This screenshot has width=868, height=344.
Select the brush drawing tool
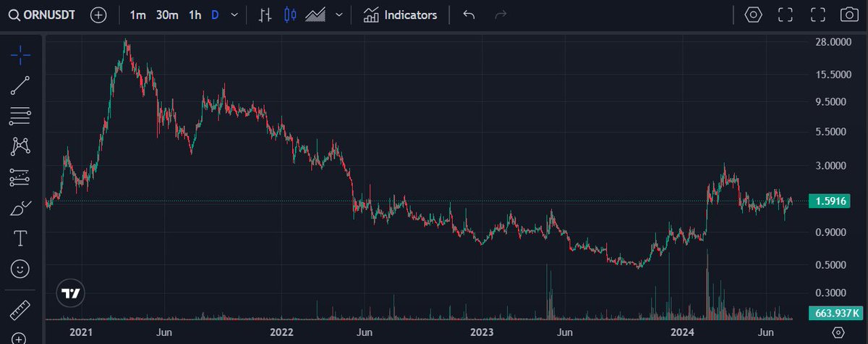click(x=20, y=208)
